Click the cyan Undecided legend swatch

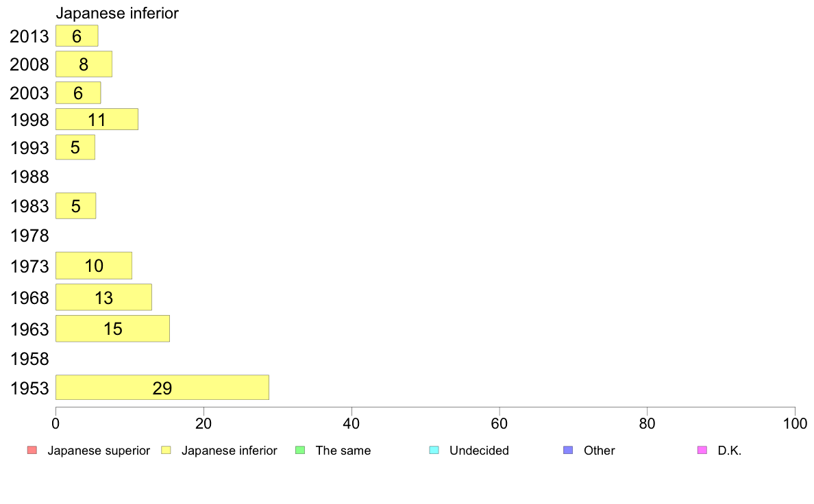coord(434,450)
